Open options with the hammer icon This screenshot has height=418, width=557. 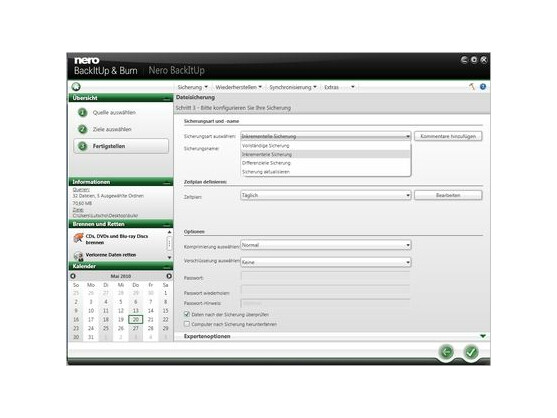coord(472,87)
